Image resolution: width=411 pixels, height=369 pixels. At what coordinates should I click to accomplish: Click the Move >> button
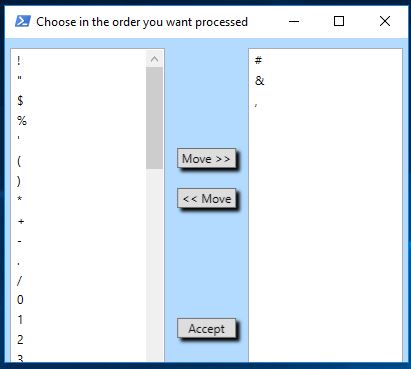206,159
